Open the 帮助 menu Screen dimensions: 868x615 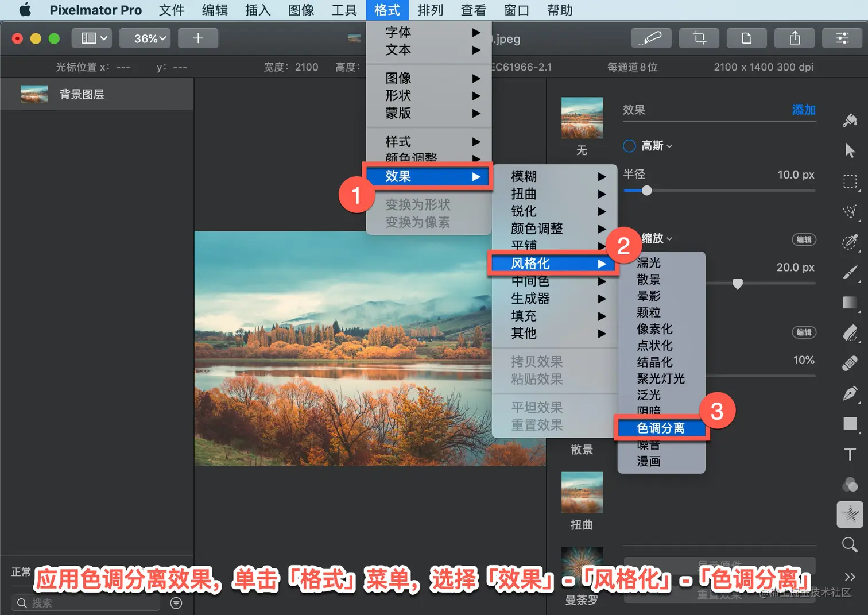(560, 10)
